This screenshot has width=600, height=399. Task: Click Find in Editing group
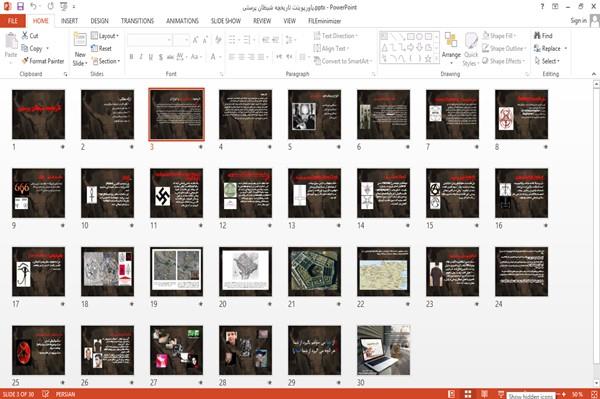tap(543, 36)
